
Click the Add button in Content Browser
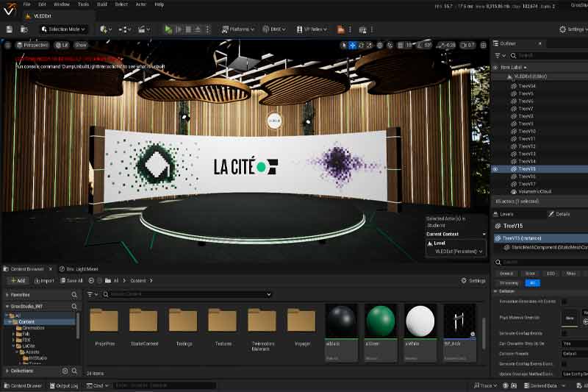tap(18, 281)
